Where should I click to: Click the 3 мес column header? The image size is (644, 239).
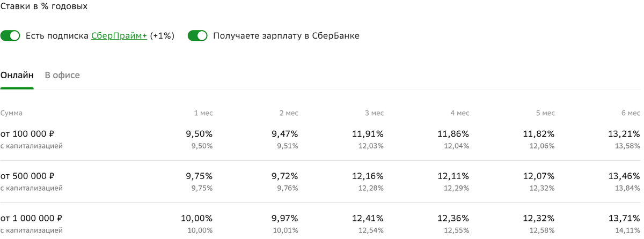coord(375,113)
